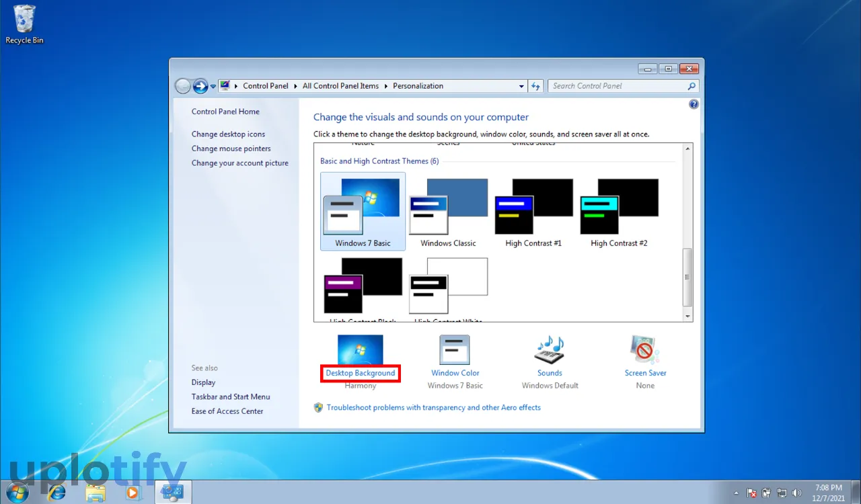Screen dimensions: 861x504
Task: Click the Control Panel taskbar button
Action: point(173,493)
